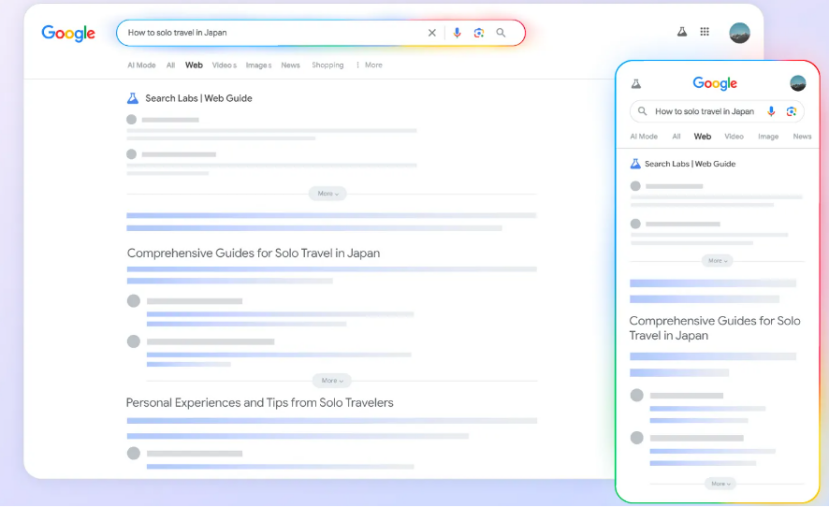
Task: Open Search Labs flask icon in desktop header
Action: click(682, 32)
